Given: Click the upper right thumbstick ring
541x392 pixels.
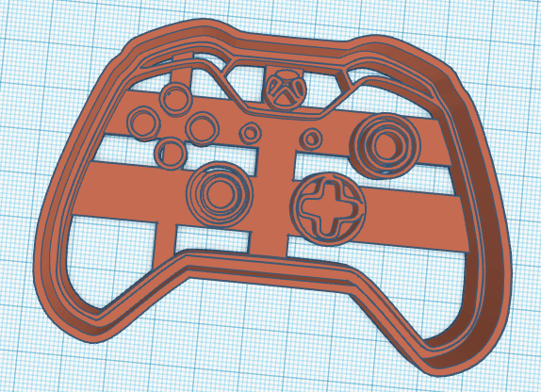Looking at the screenshot, I should click(385, 144).
